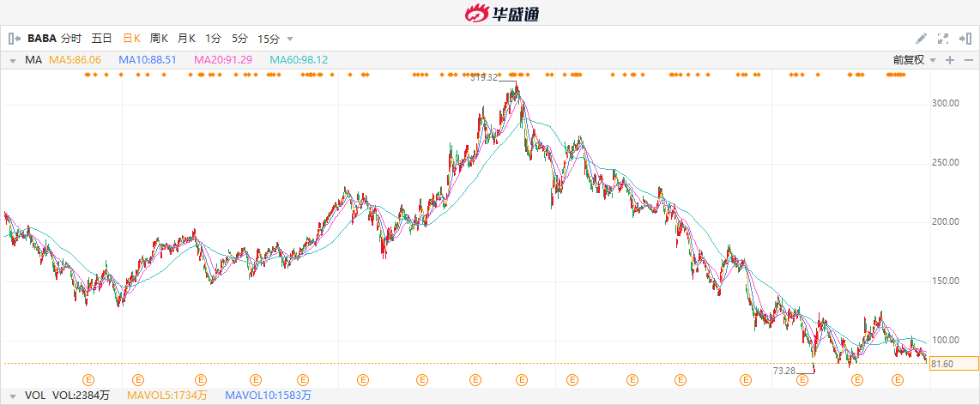Viewport: 980px width, 405px height.
Task: Click the first earnings E marker
Action: click(87, 379)
